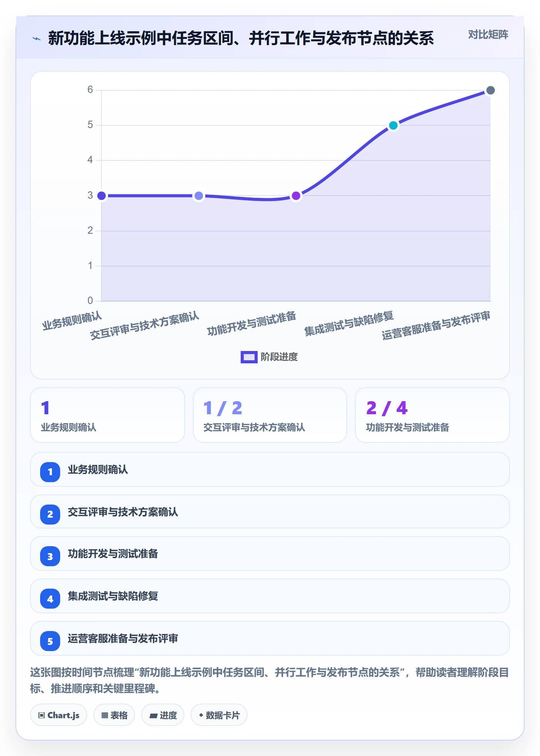Click the Chart.js tag chip
This screenshot has height=756, width=540.
[x=59, y=715]
